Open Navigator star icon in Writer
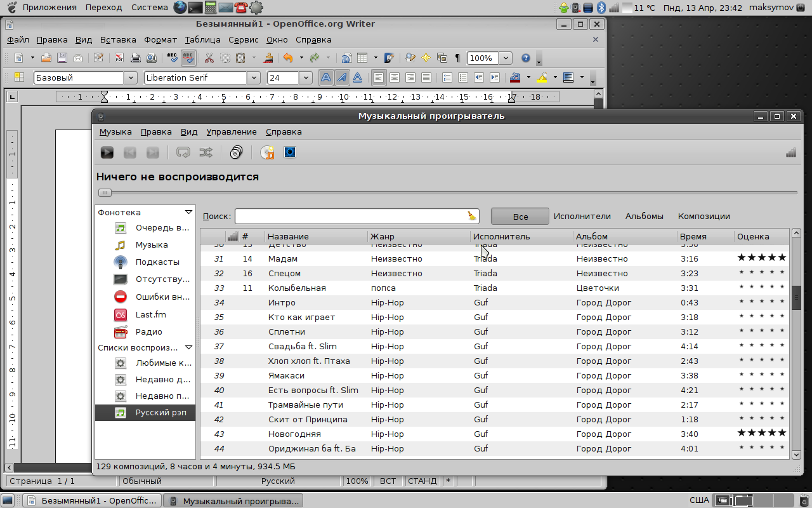Screen dimensions: 812x508 (426, 58)
